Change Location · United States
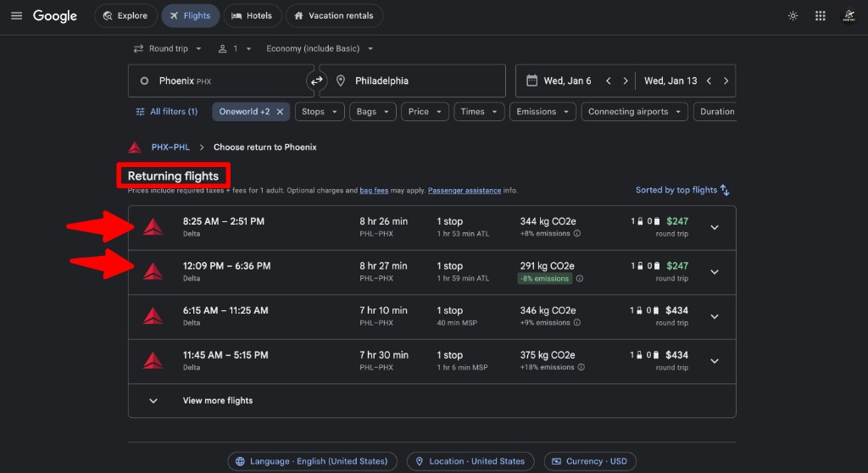 (470, 461)
